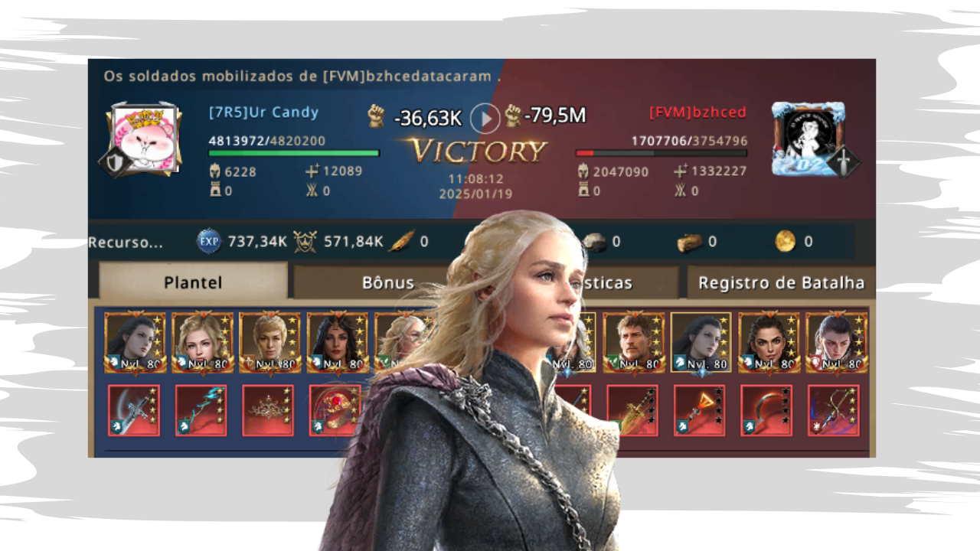This screenshot has height=551, width=980.
Task: Click the wood log resource icon
Action: click(690, 242)
